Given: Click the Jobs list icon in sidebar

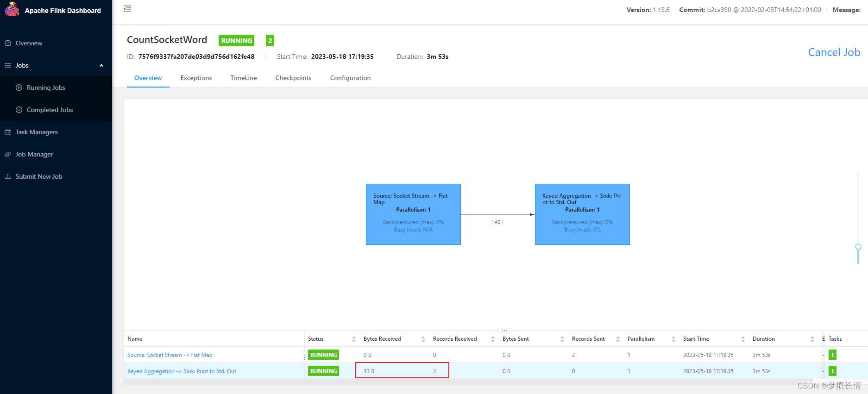Looking at the screenshot, I should coord(8,65).
